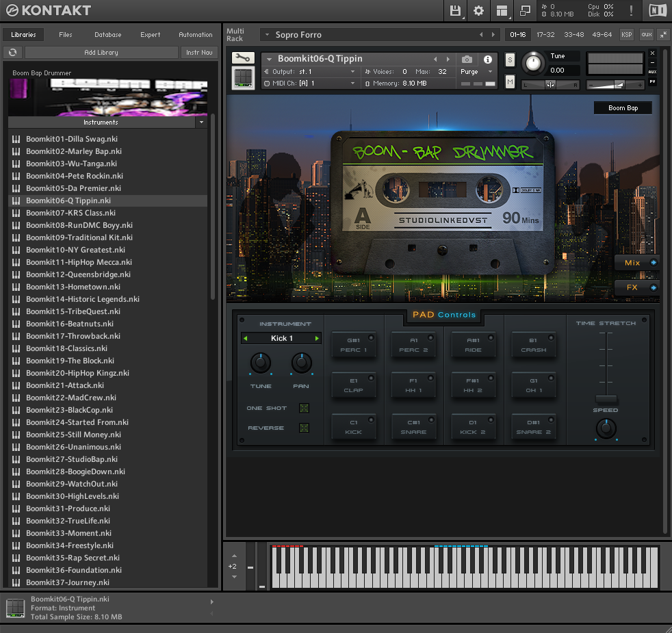This screenshot has height=633, width=672.
Task: Click the Boomkit01-Dilla Swag.nki file icon
Action: [16, 139]
